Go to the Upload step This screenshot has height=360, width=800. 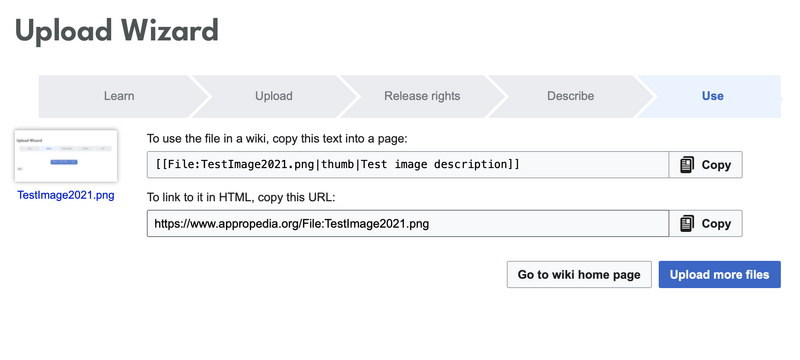click(273, 96)
